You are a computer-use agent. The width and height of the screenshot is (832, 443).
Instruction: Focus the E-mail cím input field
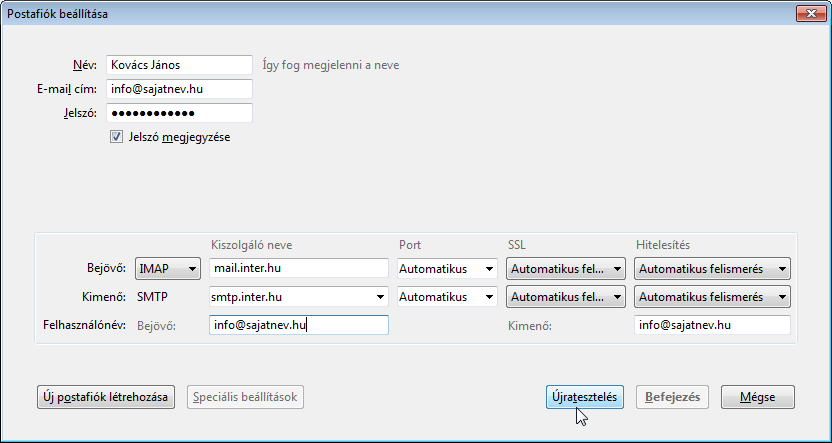(x=179, y=89)
